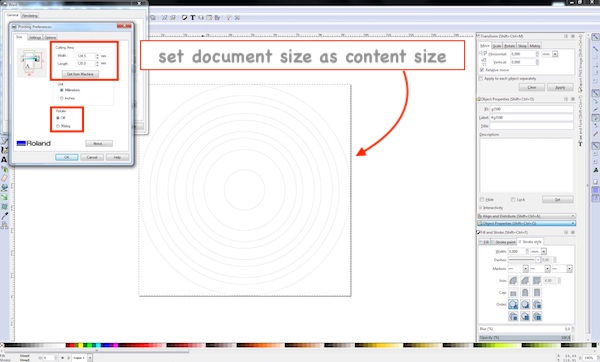Select the Text tool in the left toolbox
This screenshot has height=362, width=600.
[4, 160]
